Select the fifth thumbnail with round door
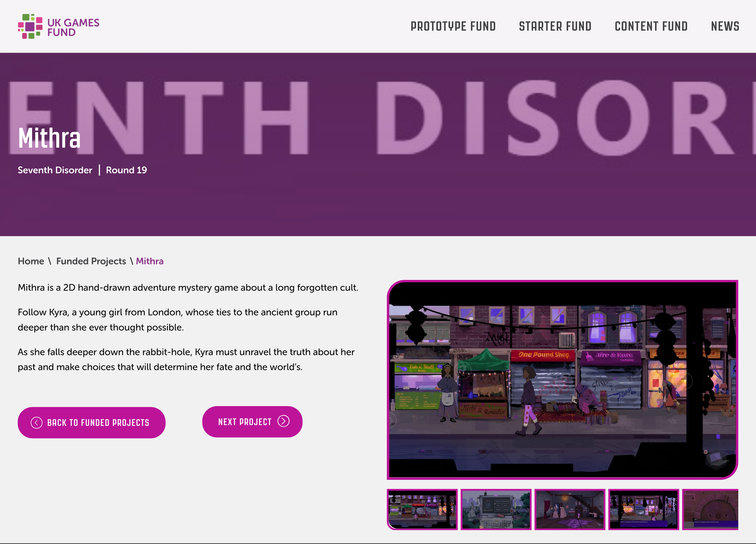Viewport: 756px width, 544px height. click(710, 509)
